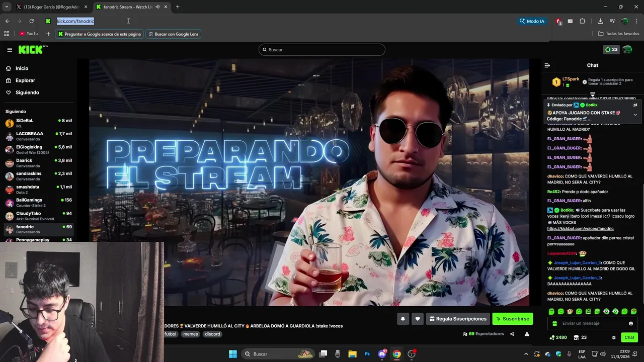
Task: Open the emoji picker in chat input
Action: pyautogui.click(x=631, y=323)
